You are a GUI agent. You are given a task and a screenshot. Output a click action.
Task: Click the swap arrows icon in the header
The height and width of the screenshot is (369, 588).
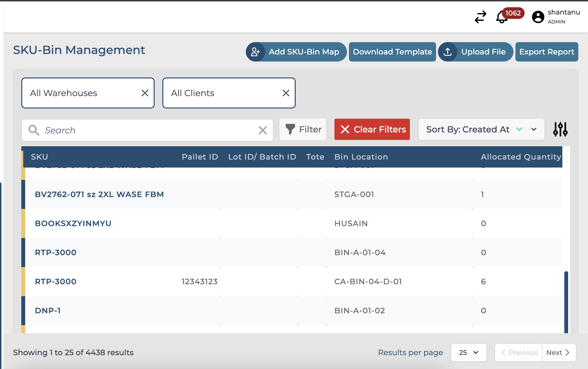coord(480,17)
